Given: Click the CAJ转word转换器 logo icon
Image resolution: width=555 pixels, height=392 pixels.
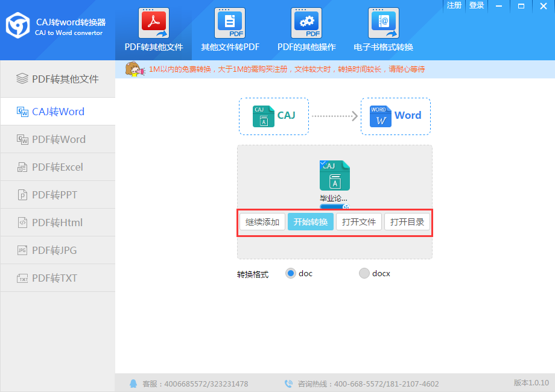Looking at the screenshot, I should click(17, 25).
